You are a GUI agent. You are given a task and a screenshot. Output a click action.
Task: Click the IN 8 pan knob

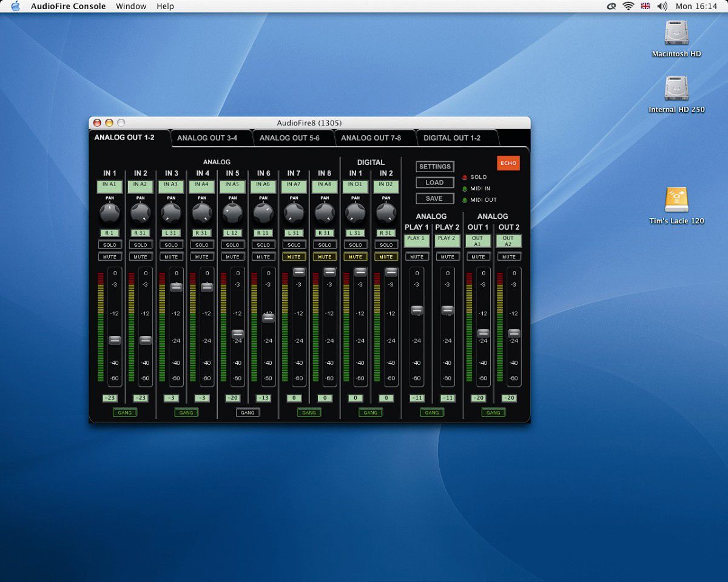tap(325, 213)
